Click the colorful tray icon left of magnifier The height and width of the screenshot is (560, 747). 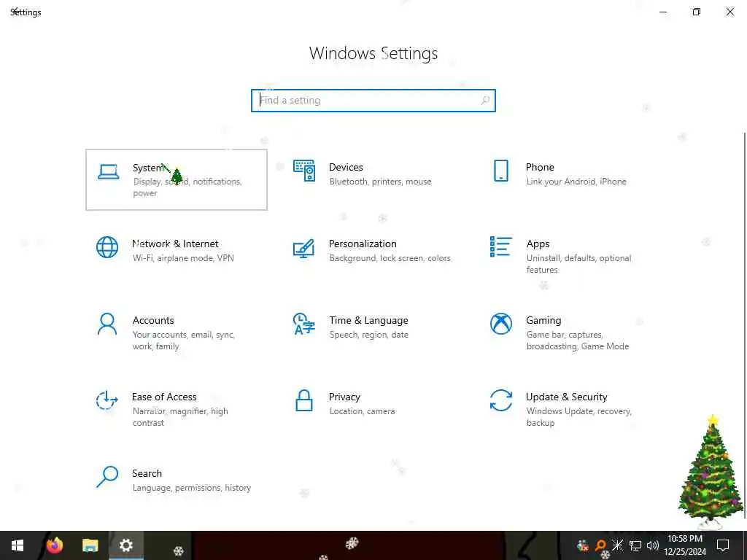click(x=583, y=545)
